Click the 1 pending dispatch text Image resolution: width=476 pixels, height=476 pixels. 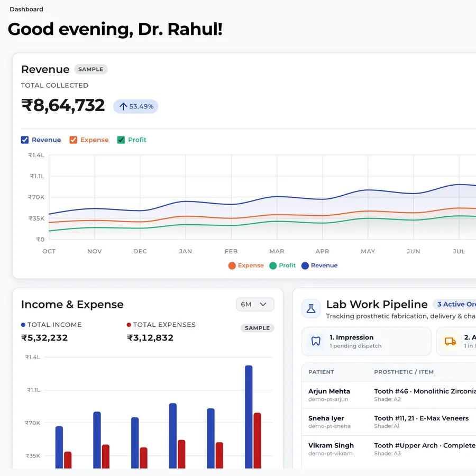[355, 346]
